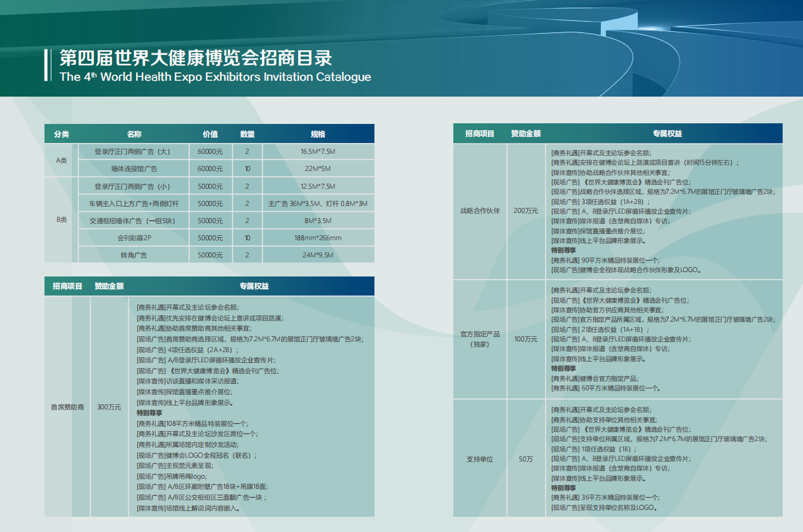Viewport: 803px width, 532px height.
Task: Click the B类 category cell
Action: tap(61, 220)
